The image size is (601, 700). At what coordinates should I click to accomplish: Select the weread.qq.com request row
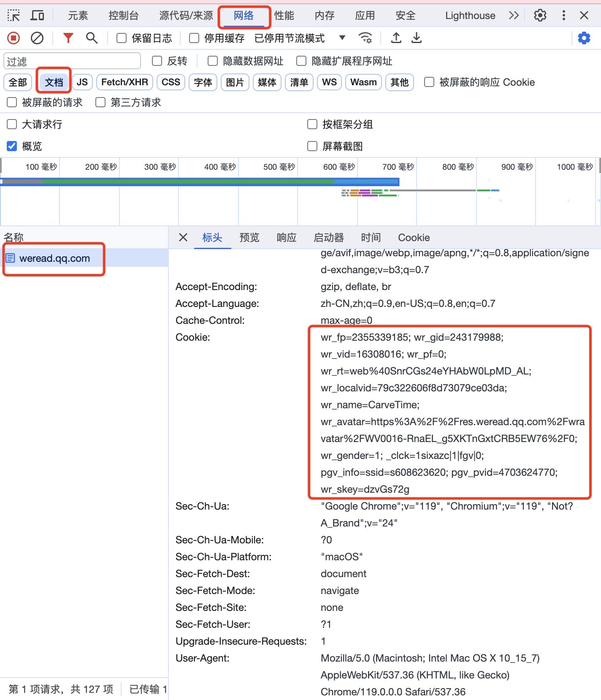click(x=84, y=258)
